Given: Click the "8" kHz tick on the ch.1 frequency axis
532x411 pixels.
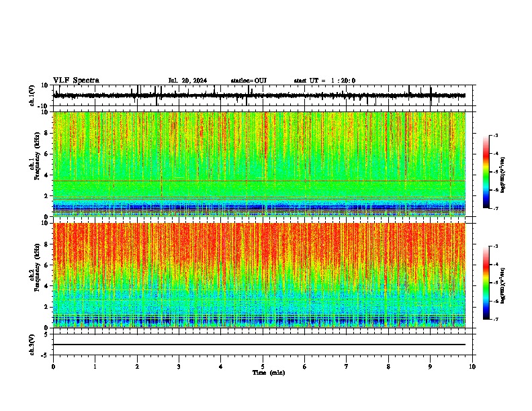Looking at the screenshot, I should [47, 133].
